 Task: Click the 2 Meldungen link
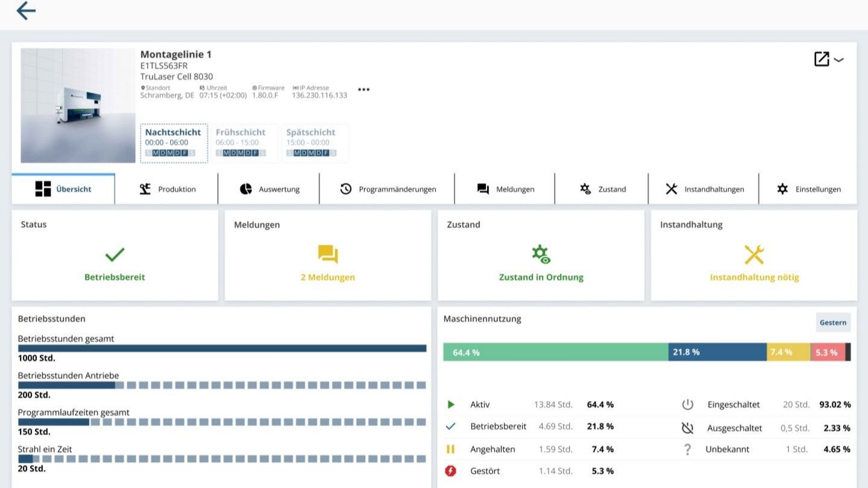coord(328,278)
